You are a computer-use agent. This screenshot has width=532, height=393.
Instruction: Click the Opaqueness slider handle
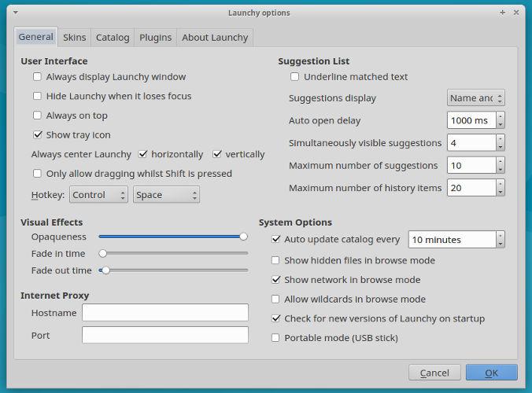click(x=243, y=237)
